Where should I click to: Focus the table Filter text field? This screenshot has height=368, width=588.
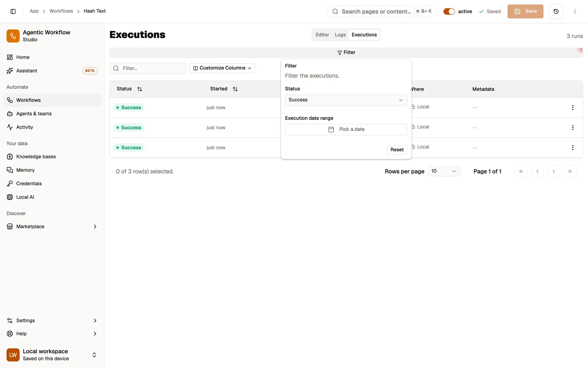tap(148, 68)
